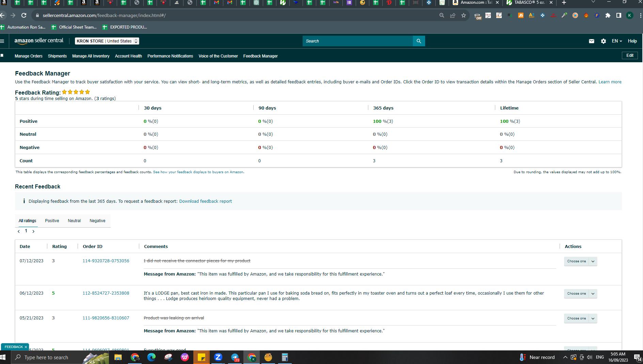The image size is (643, 364).
Task: Open the buyer messages mail icon
Action: tap(592, 41)
